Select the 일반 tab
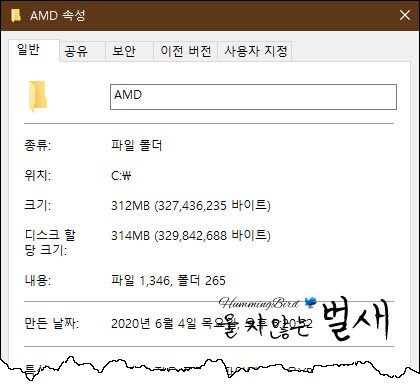Image resolution: width=420 pixels, height=387 pixels. (34, 50)
